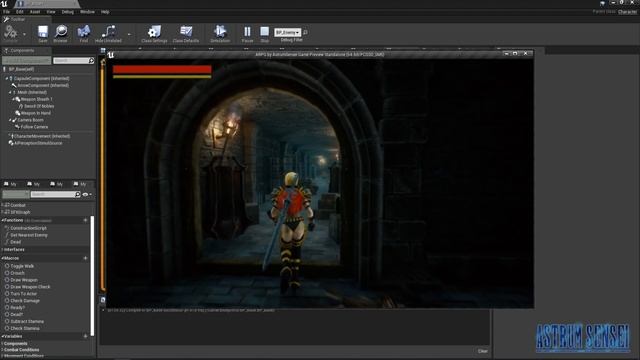This screenshot has width=640, height=360.
Task: Toggle Hide Unrelated nodes
Action: [108, 33]
